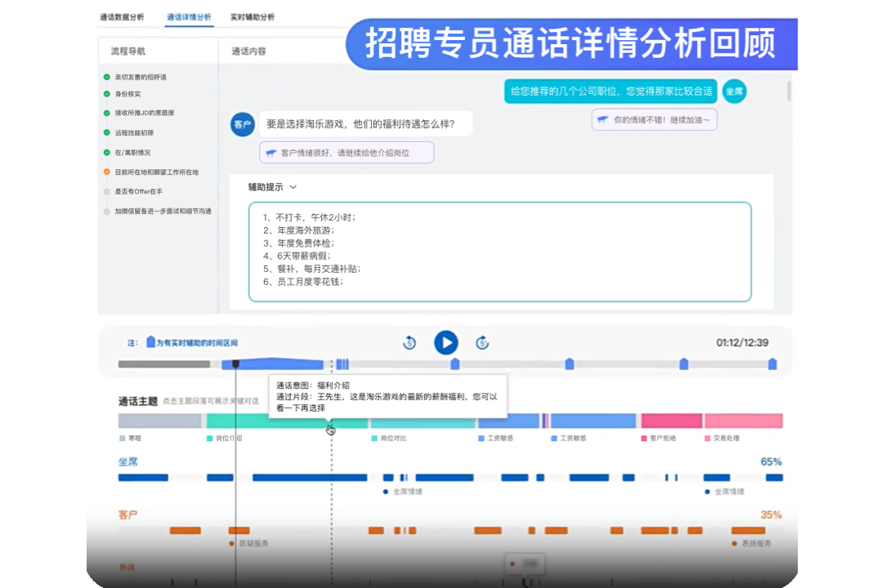Click the chat area vertical scrollbar
The width and height of the screenshot is (886, 588).
788,91
